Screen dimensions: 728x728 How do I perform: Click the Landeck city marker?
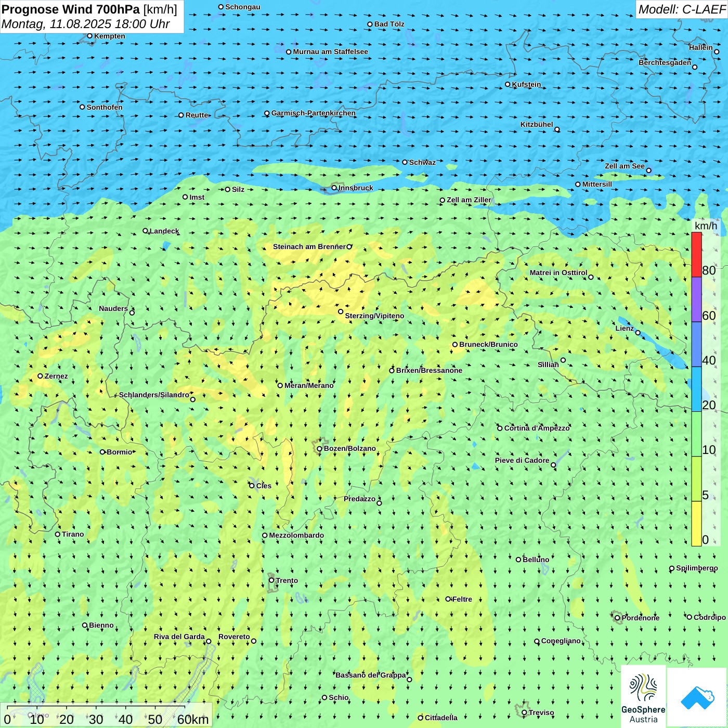146,231
